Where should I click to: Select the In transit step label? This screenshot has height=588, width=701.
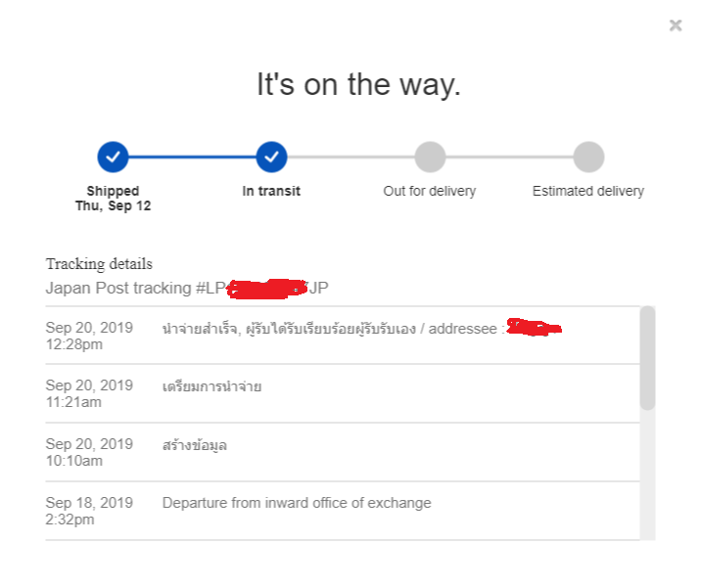[271, 191]
